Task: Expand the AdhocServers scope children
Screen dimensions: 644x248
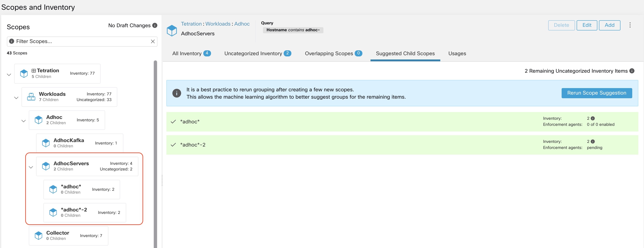Action: [x=30, y=167]
